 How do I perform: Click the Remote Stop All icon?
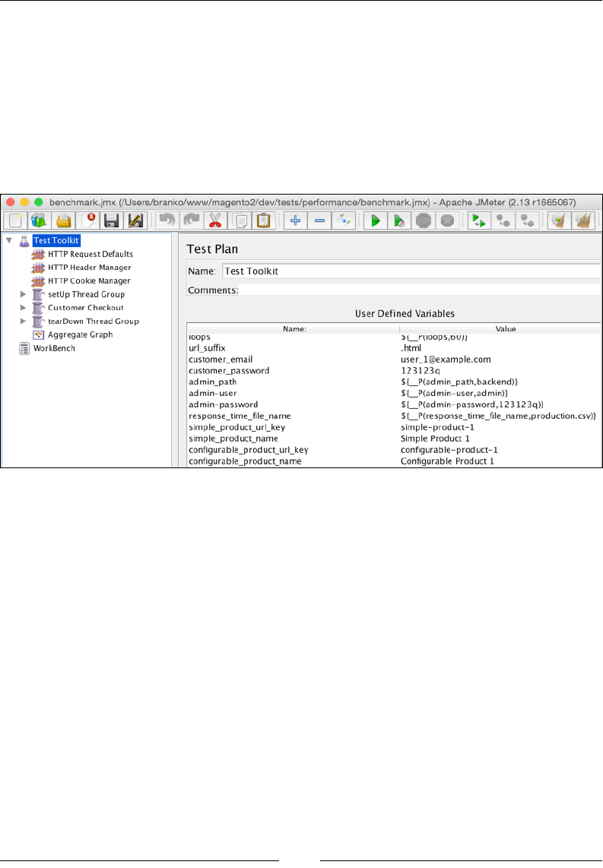coord(503,220)
